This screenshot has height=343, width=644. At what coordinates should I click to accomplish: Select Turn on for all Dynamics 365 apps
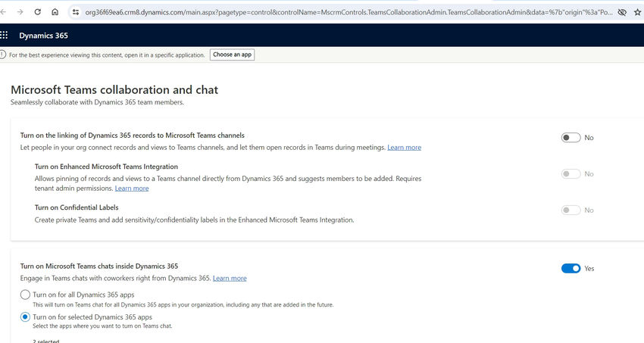(26, 295)
